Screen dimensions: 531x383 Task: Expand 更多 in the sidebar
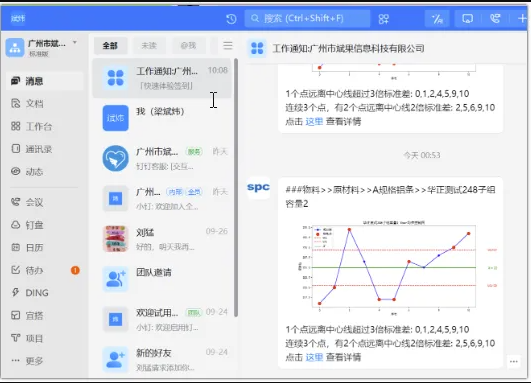[44, 361]
